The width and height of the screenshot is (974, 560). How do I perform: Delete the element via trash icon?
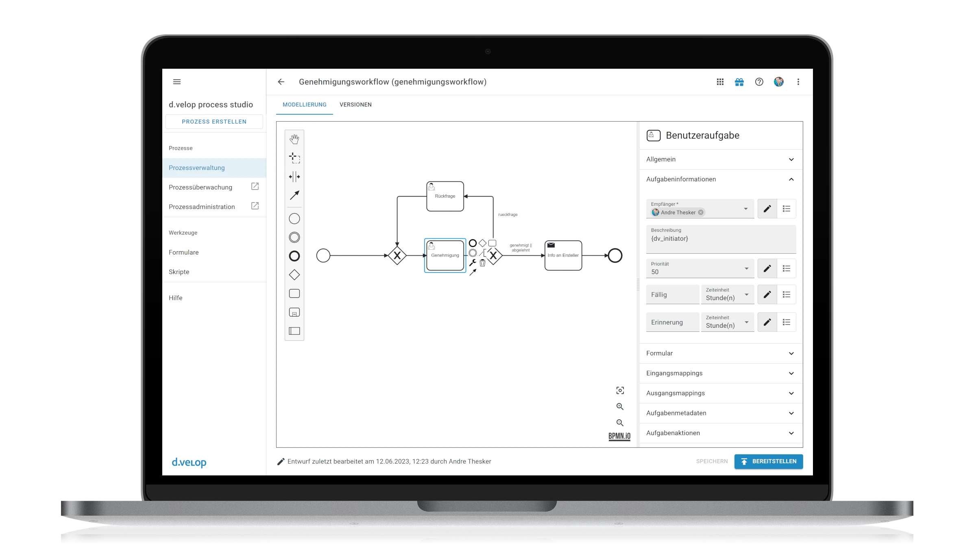(x=483, y=263)
